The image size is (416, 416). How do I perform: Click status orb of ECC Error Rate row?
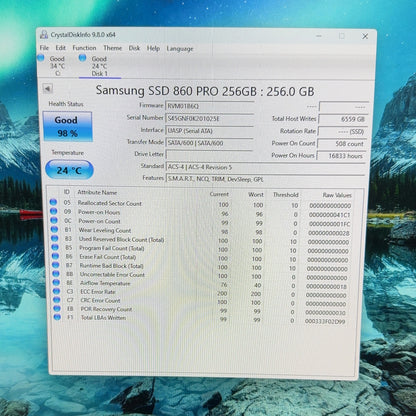click(x=57, y=291)
